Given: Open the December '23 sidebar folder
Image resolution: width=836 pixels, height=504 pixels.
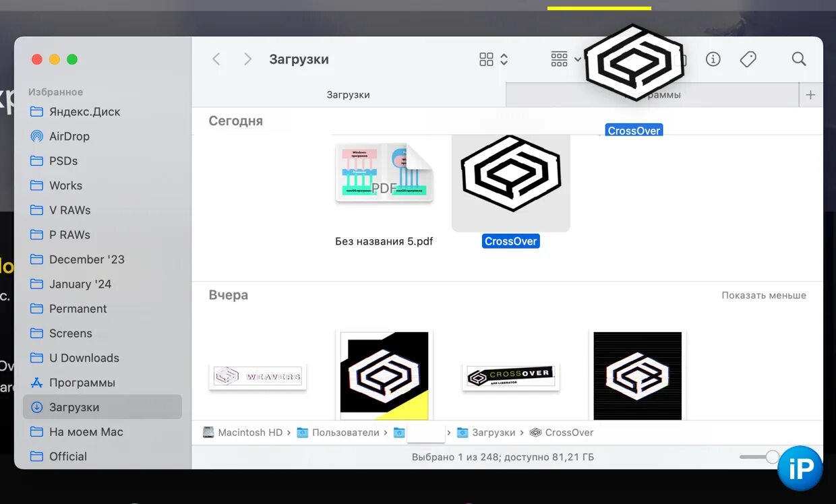Looking at the screenshot, I should pos(102,259).
